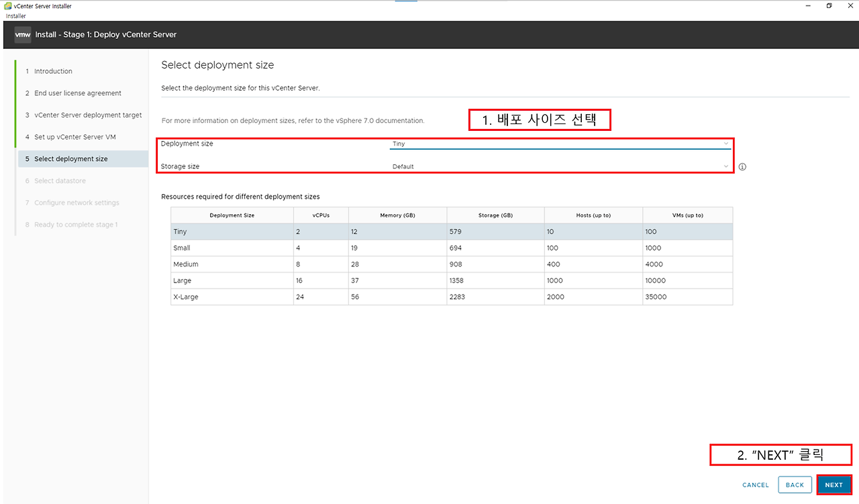Click the 579 storage cell
859x504 pixels.
(495, 232)
